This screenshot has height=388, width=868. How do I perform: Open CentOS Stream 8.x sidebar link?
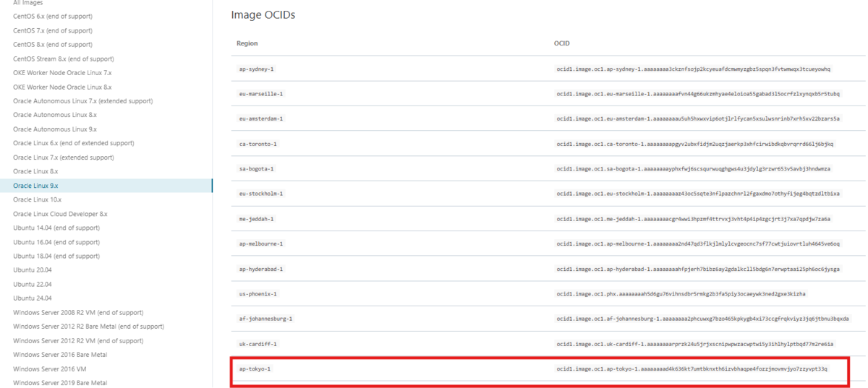(64, 59)
